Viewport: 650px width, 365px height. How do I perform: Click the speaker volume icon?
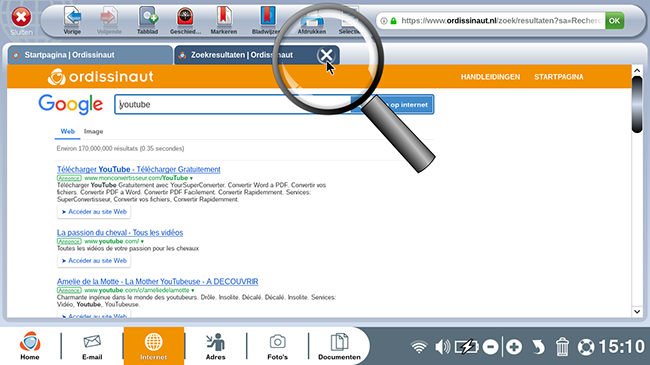pos(443,347)
